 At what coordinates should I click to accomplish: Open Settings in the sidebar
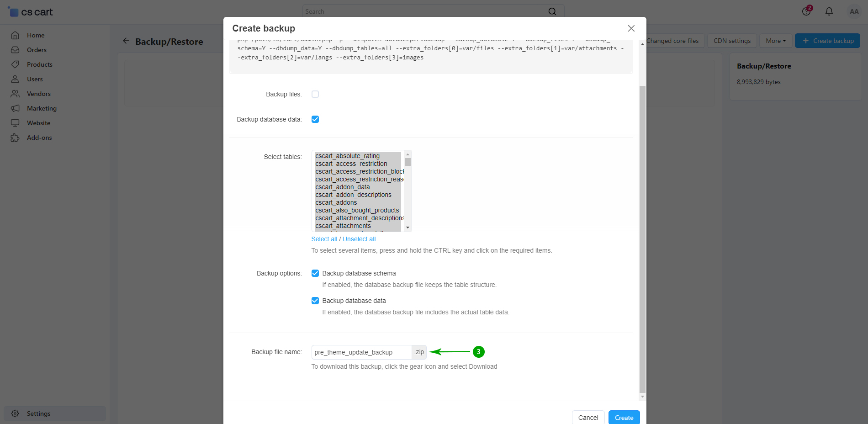click(38, 413)
